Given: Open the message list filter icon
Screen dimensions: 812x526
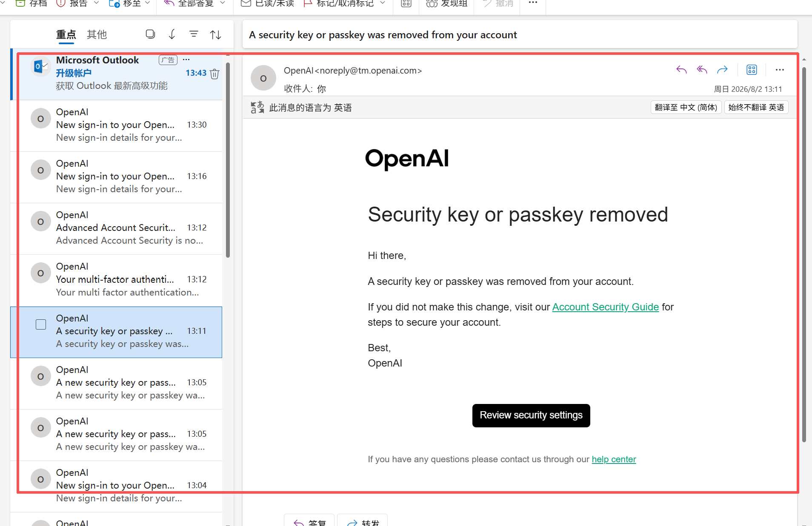Looking at the screenshot, I should coord(194,34).
